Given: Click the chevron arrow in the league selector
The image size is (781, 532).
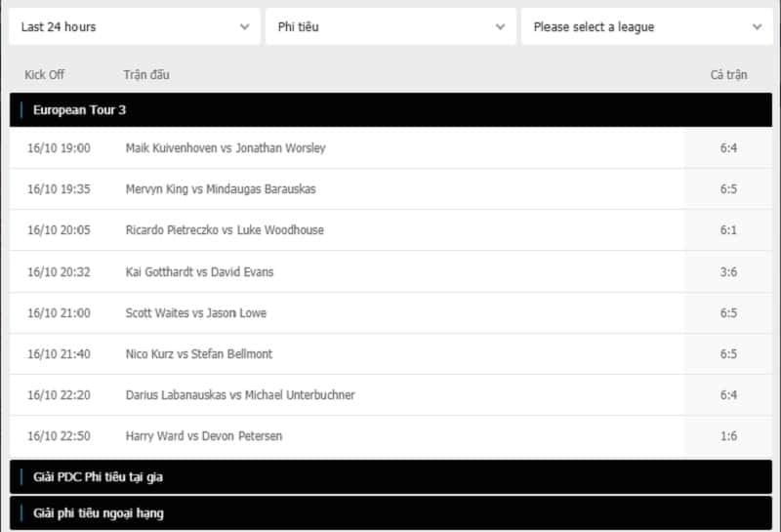Looking at the screenshot, I should click(758, 27).
